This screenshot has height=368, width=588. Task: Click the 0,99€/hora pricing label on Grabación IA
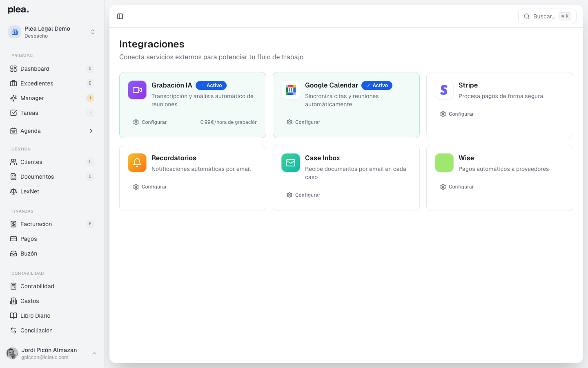229,122
